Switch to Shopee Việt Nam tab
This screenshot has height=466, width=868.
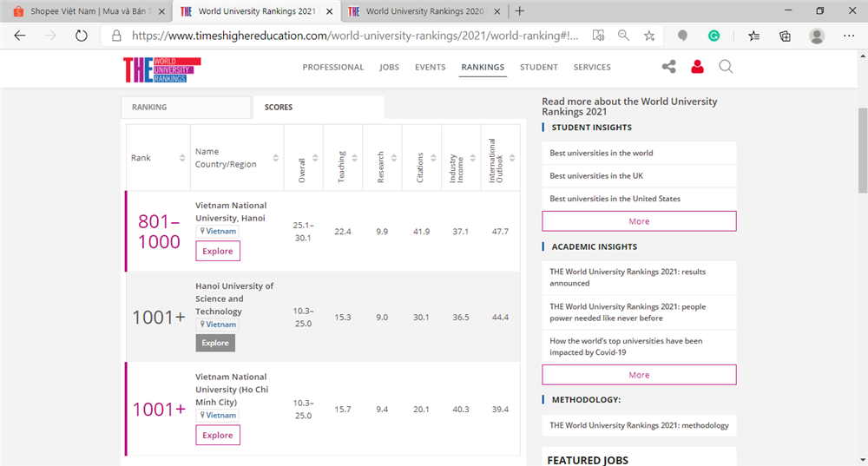(88, 11)
